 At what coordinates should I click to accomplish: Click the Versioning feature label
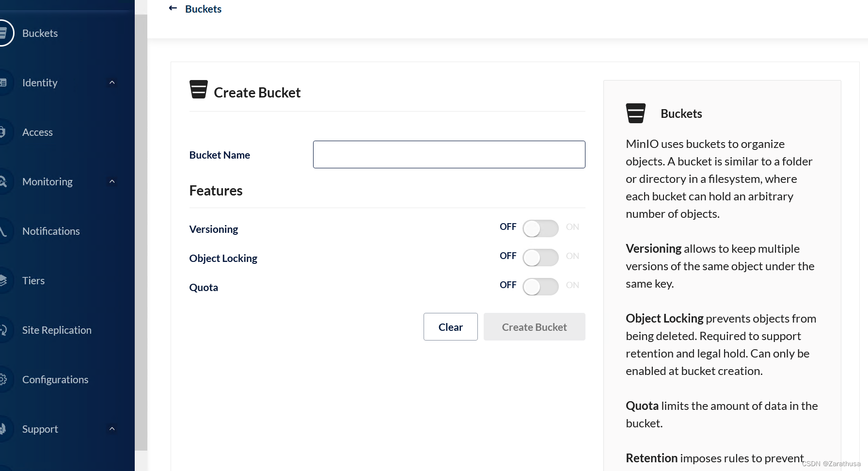click(214, 229)
